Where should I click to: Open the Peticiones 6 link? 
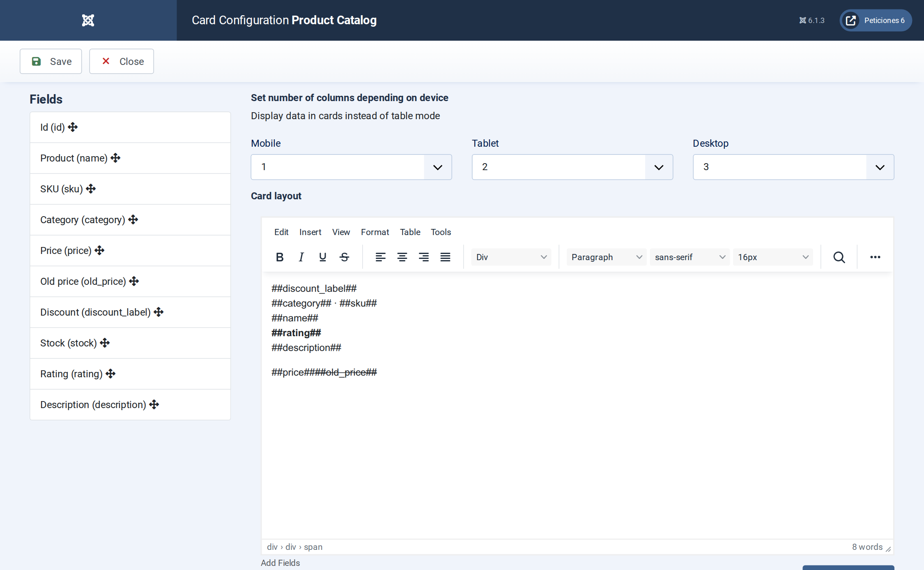876,20
